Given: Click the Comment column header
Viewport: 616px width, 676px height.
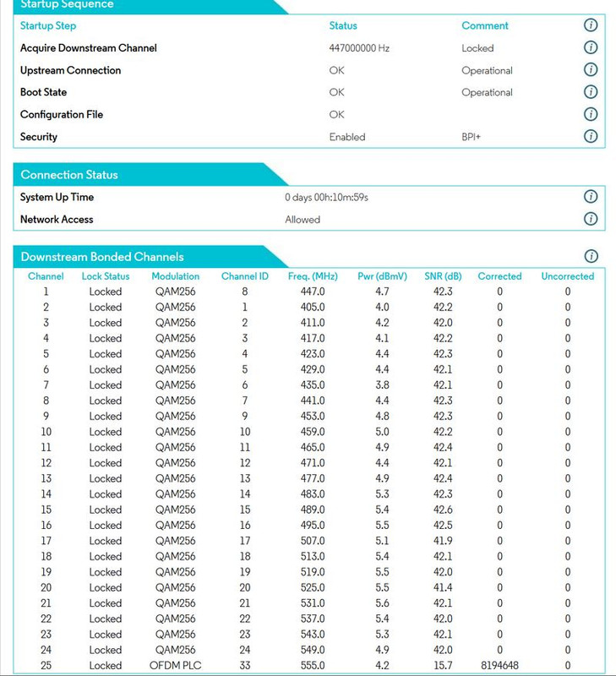Looking at the screenshot, I should (485, 26).
